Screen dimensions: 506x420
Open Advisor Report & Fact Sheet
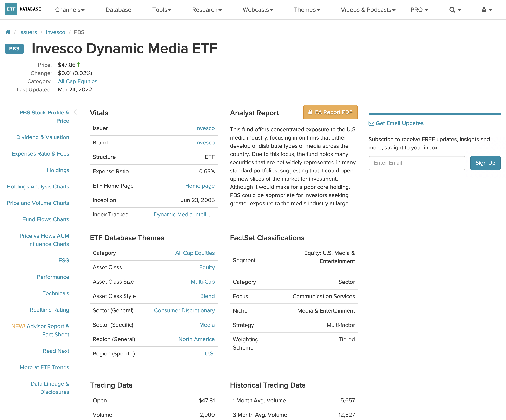[x=40, y=330]
